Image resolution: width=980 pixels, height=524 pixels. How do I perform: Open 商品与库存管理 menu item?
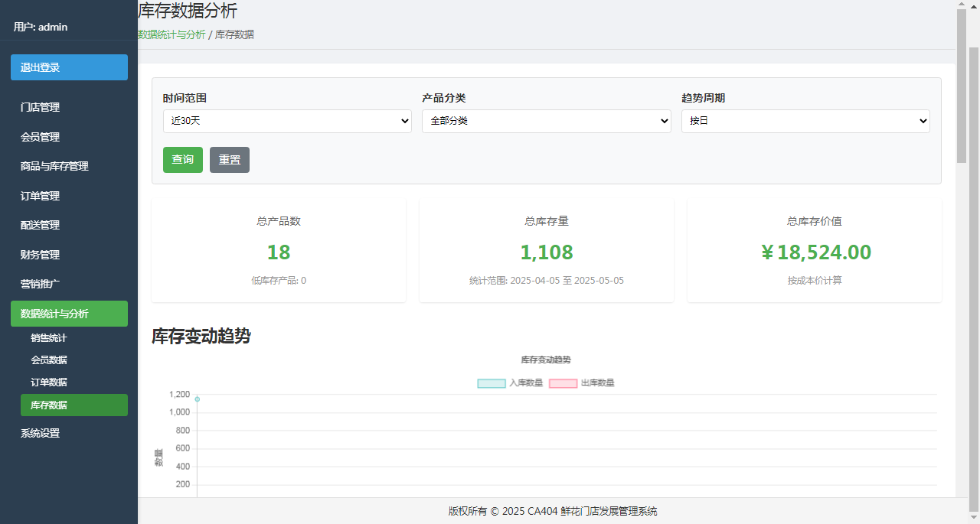[x=69, y=167]
